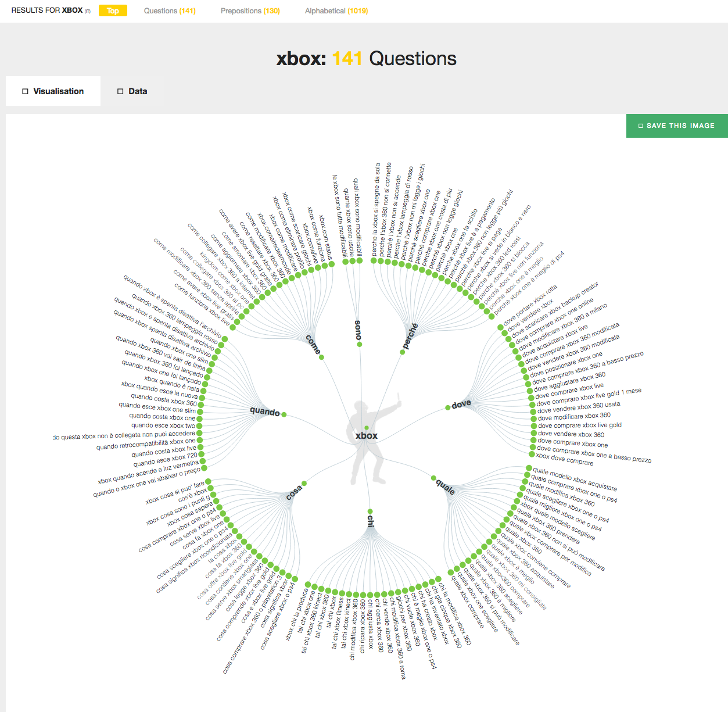Click the "dove vendere xbox 360" query
This screenshot has height=712, width=728.
[x=571, y=434]
